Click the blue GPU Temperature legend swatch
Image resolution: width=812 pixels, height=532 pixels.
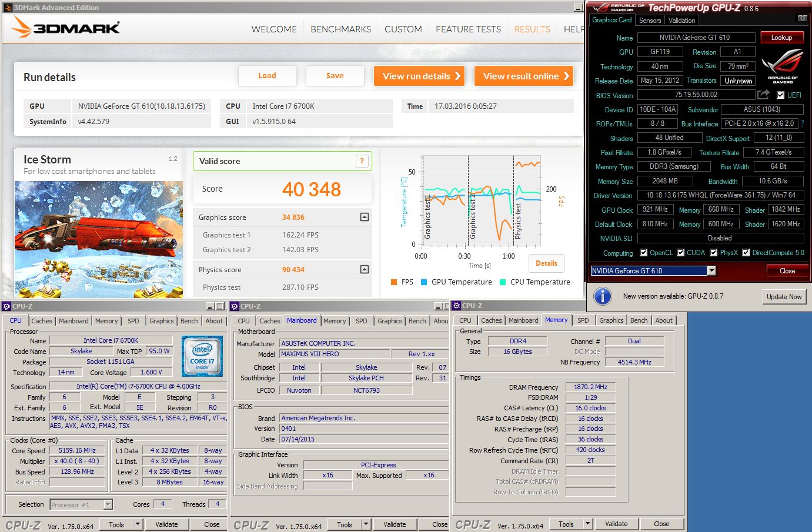click(424, 282)
